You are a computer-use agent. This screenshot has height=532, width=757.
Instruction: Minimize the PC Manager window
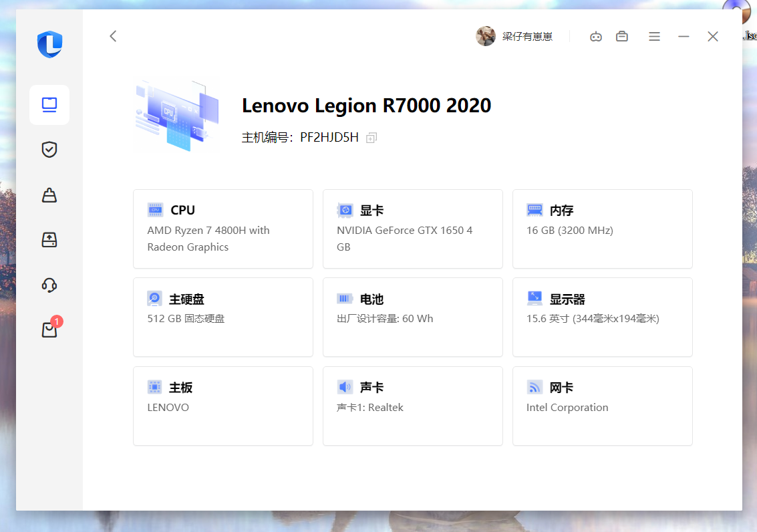[684, 36]
